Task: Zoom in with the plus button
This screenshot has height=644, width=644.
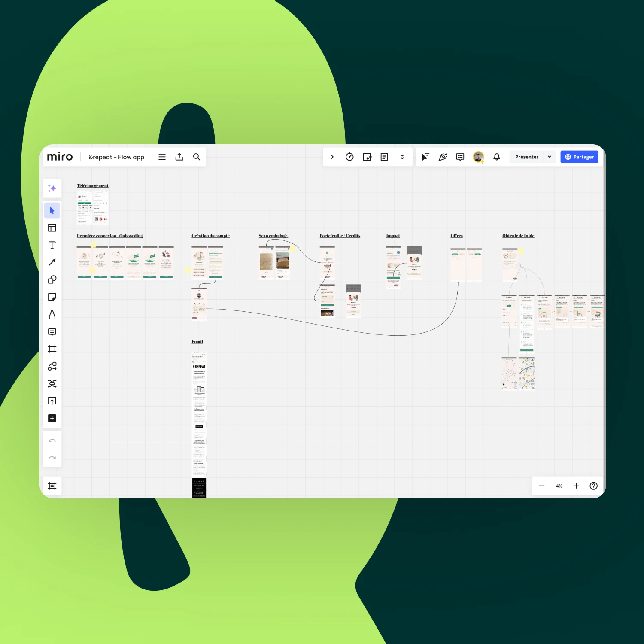Action: coord(576,486)
